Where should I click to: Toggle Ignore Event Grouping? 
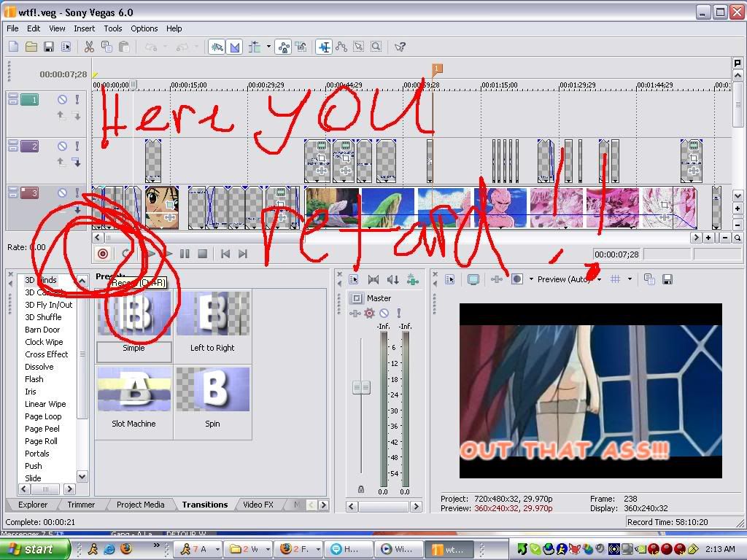coord(301,47)
